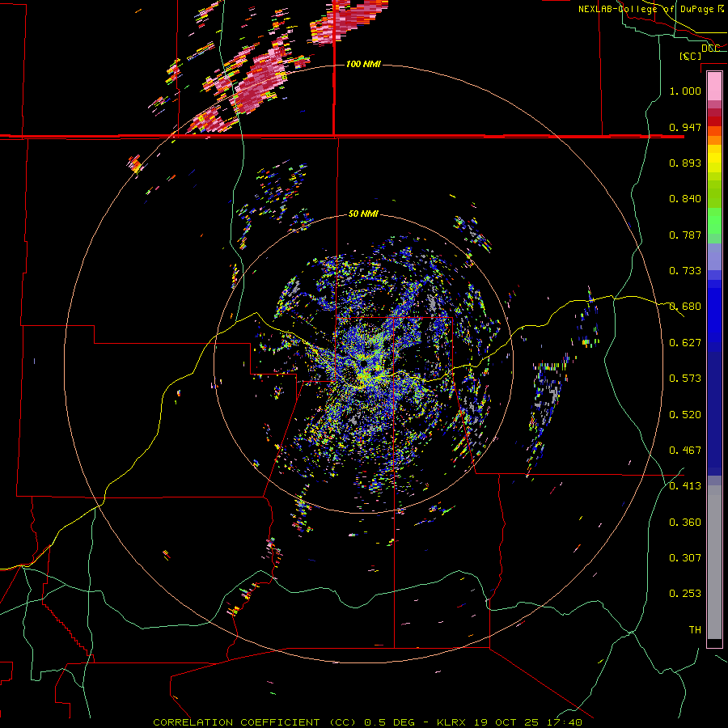
Task: Select the 0.627 legend value
Action: 685,343
